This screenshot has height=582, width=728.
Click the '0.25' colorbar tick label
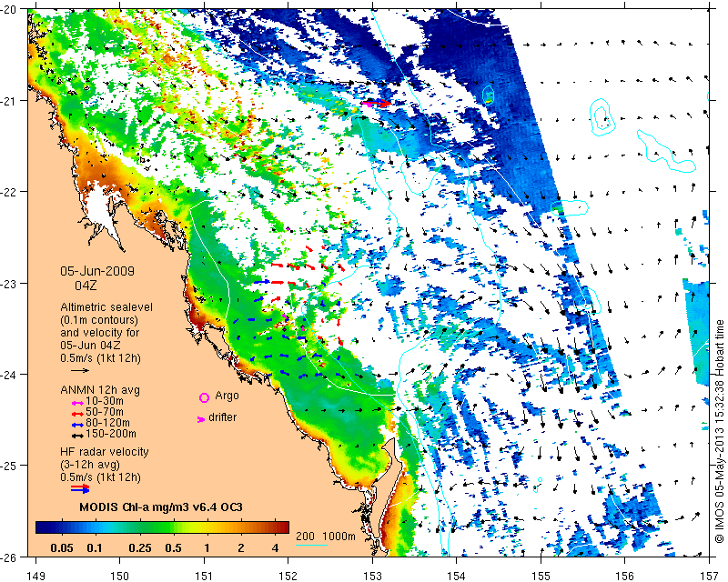[x=140, y=548]
